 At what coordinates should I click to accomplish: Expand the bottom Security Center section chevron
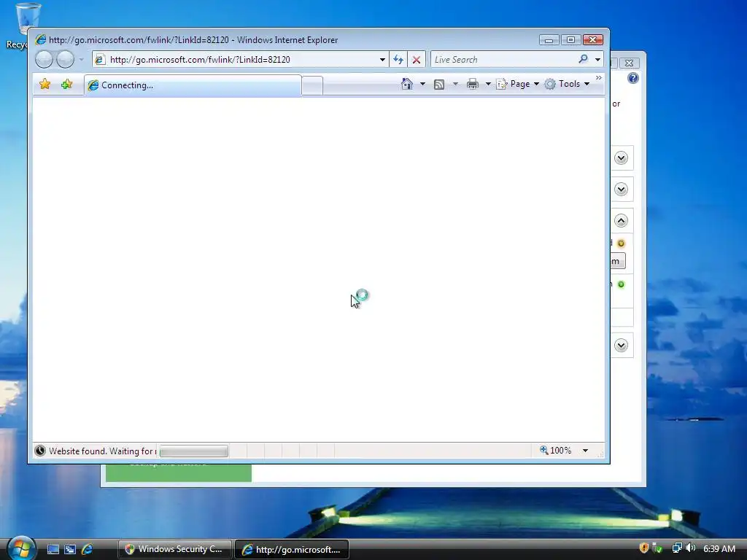[621, 345]
